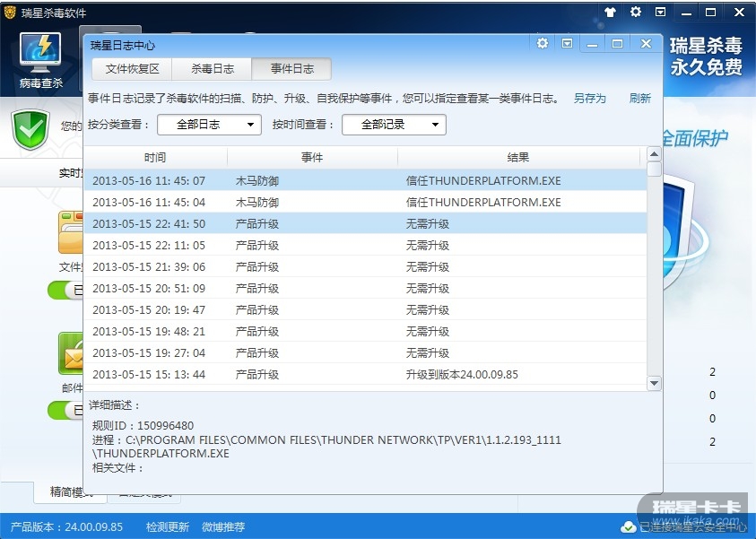Screen dimensions: 756x539
Task: Select log row 2013-05-15 21:39:06
Action: coord(366,266)
